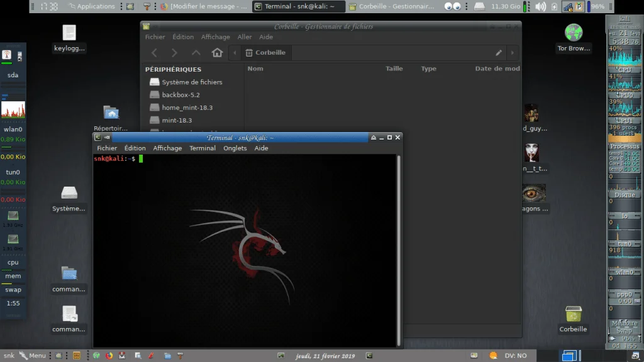Click the clipboard manager icon in top panel
644x362 pixels.
(x=579, y=6)
